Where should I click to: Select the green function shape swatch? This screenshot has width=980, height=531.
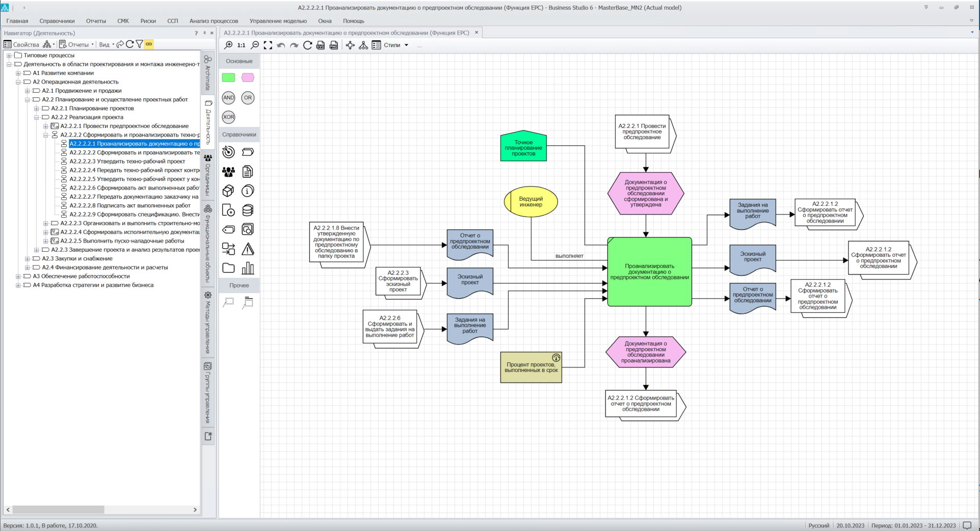pyautogui.click(x=228, y=77)
